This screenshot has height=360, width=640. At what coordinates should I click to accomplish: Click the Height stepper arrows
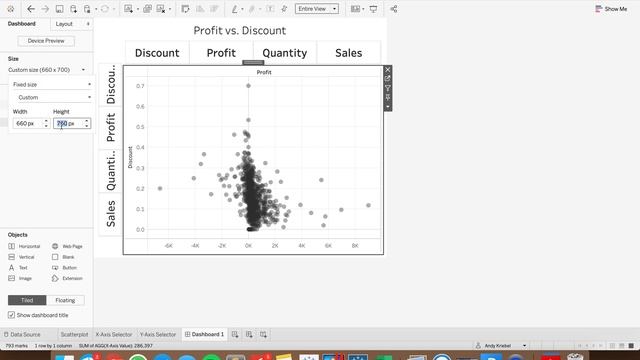pyautogui.click(x=87, y=123)
